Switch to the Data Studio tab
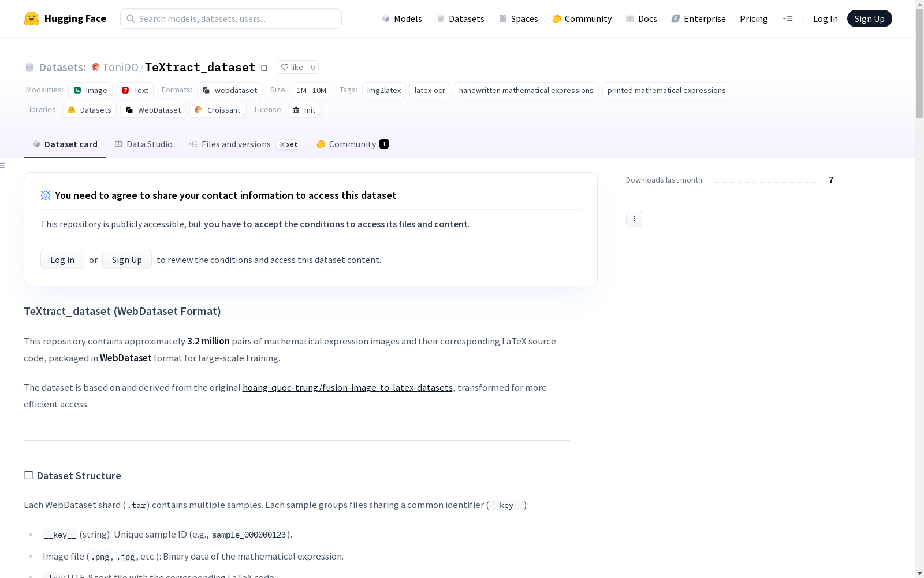Viewport: 924px width, 578px height. pos(143,144)
